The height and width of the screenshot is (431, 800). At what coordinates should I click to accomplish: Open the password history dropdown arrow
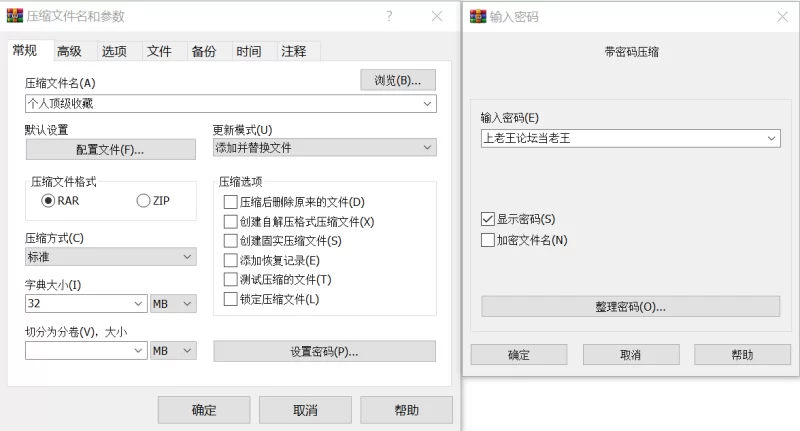(x=771, y=139)
